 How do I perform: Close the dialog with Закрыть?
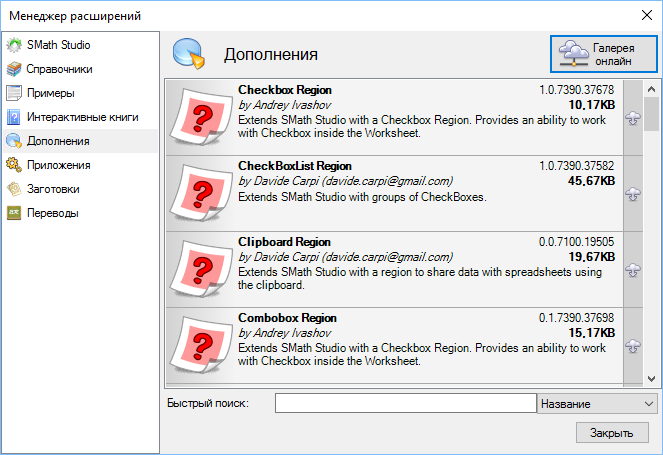point(612,433)
